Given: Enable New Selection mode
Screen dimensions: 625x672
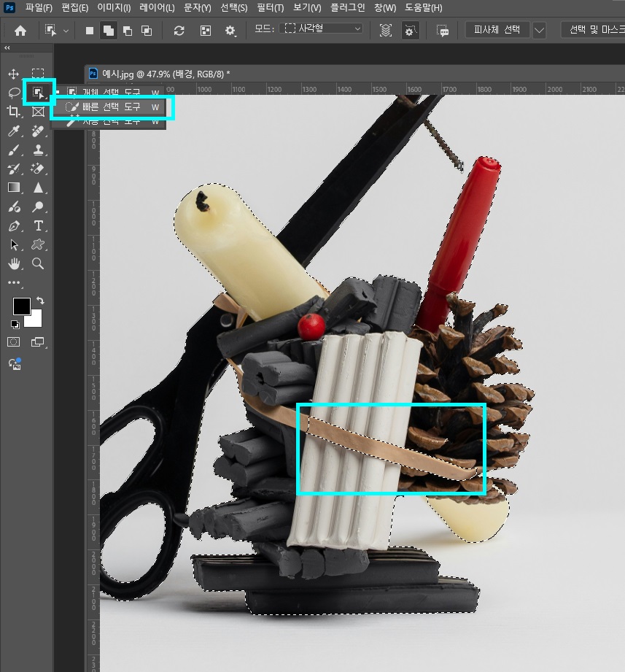Looking at the screenshot, I should tap(90, 31).
